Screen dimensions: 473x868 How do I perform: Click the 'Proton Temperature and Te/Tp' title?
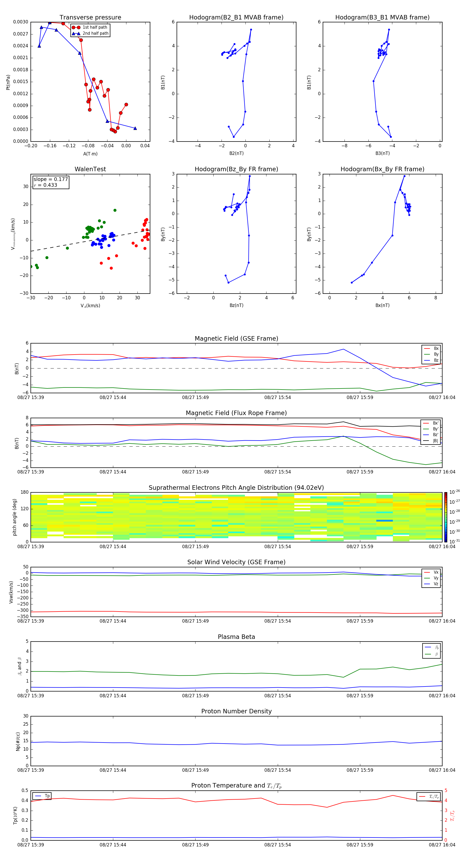pos(236,786)
